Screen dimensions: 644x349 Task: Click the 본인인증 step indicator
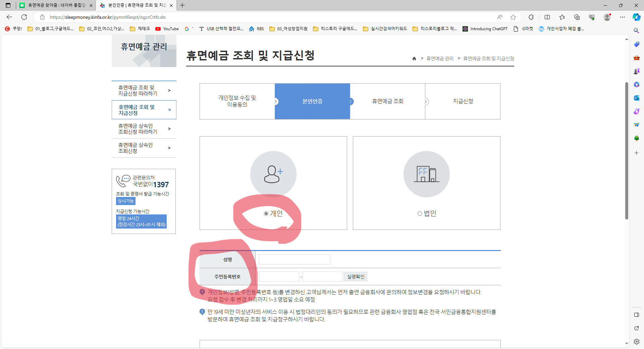(x=312, y=101)
